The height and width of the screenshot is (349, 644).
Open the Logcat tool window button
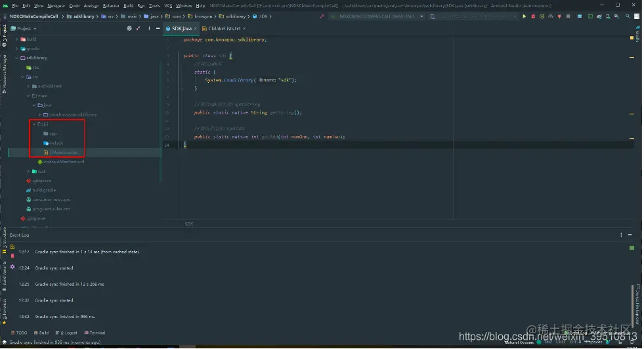point(66,333)
